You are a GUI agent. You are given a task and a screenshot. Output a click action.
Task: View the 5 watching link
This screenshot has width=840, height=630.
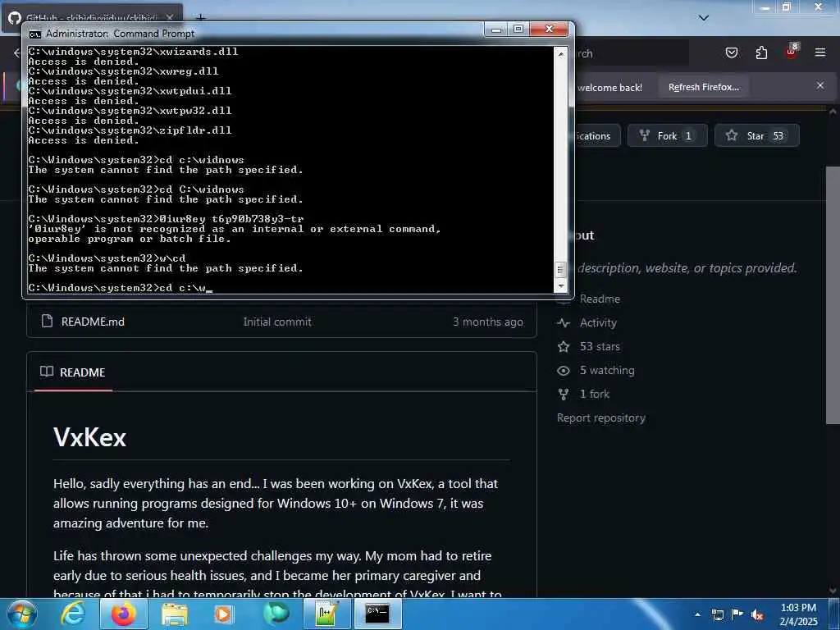click(607, 370)
